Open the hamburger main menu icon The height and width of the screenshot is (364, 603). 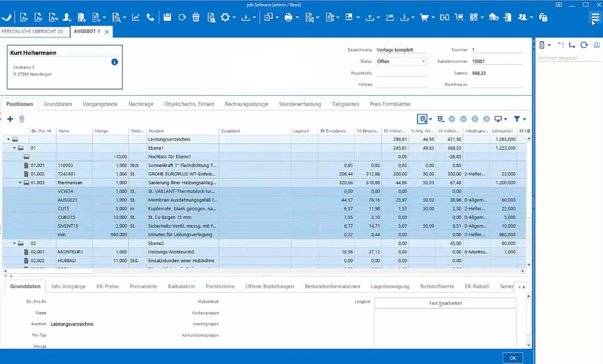pyautogui.click(x=595, y=17)
